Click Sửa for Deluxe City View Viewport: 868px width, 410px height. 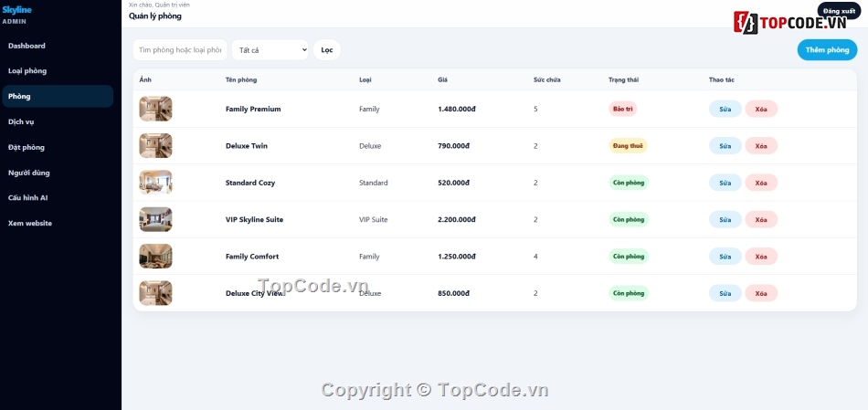click(x=725, y=293)
